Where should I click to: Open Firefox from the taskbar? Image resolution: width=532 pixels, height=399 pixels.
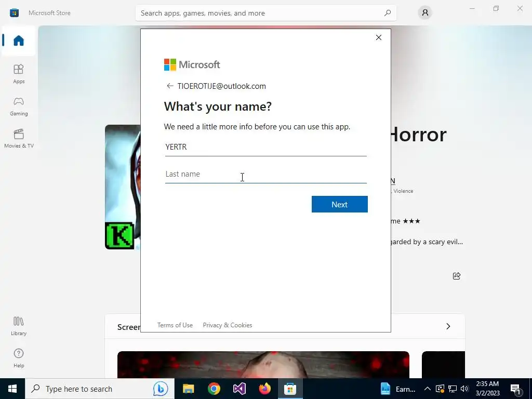click(264, 389)
